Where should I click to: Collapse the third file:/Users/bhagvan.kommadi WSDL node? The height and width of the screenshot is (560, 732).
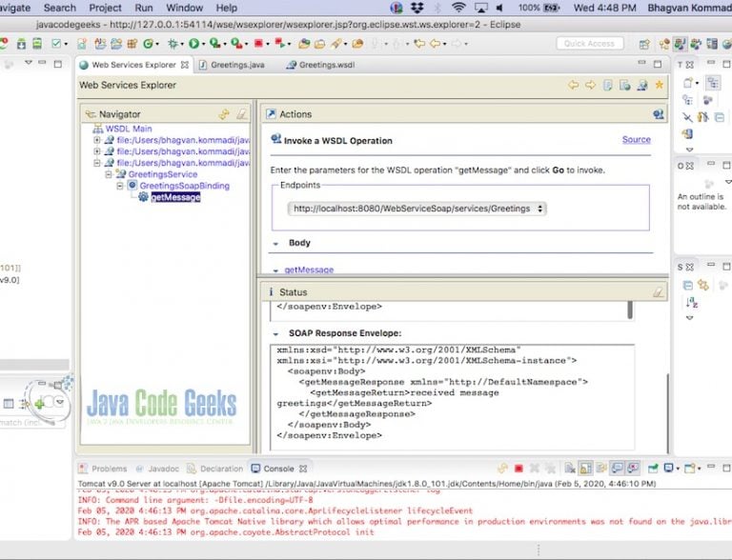tap(96, 163)
